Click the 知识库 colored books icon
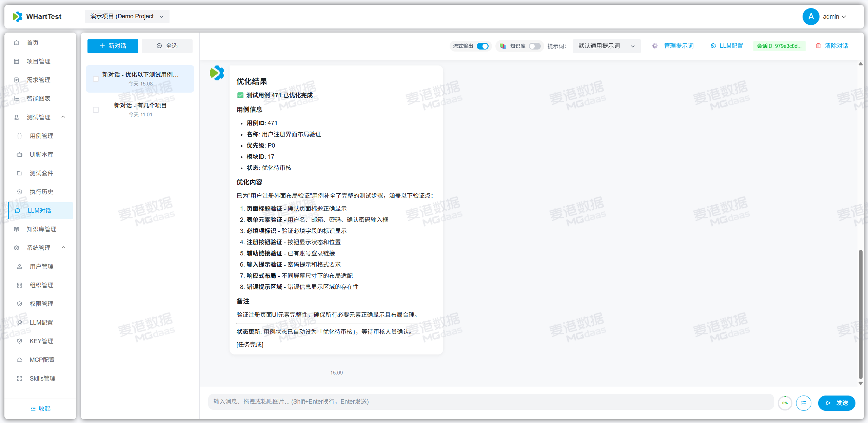 (502, 46)
